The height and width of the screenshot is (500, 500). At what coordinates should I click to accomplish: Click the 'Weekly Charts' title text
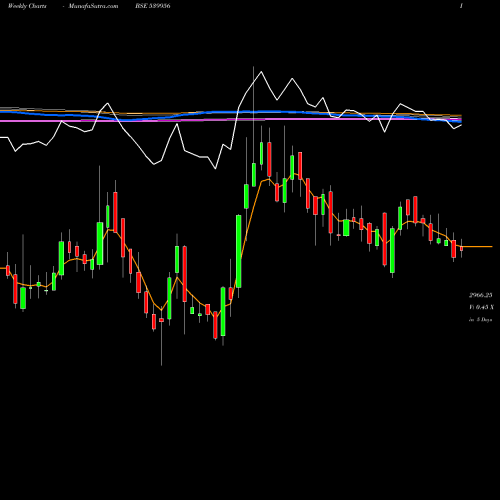(27, 6)
